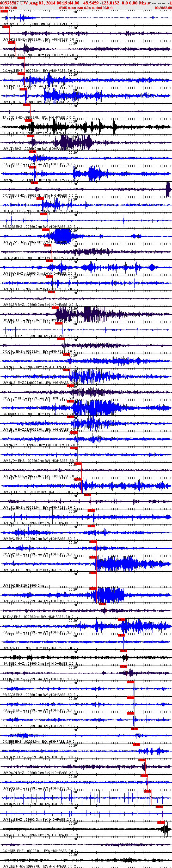The width and height of the screenshot is (172, 868).
Task: Click the event ID 60833587 header text
Action: click(9, 3)
